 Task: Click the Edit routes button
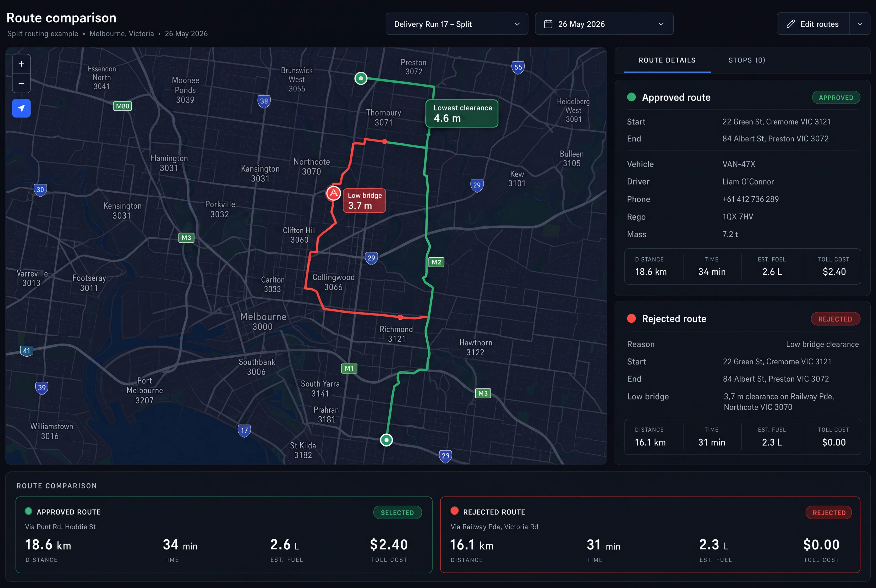pos(813,24)
